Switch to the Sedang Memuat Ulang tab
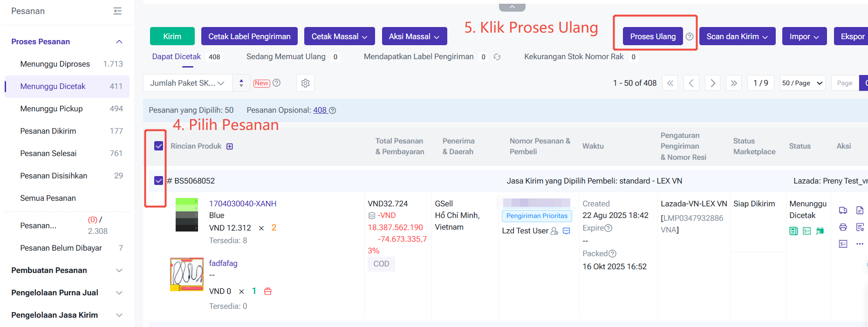The width and height of the screenshot is (868, 327). 286,56
